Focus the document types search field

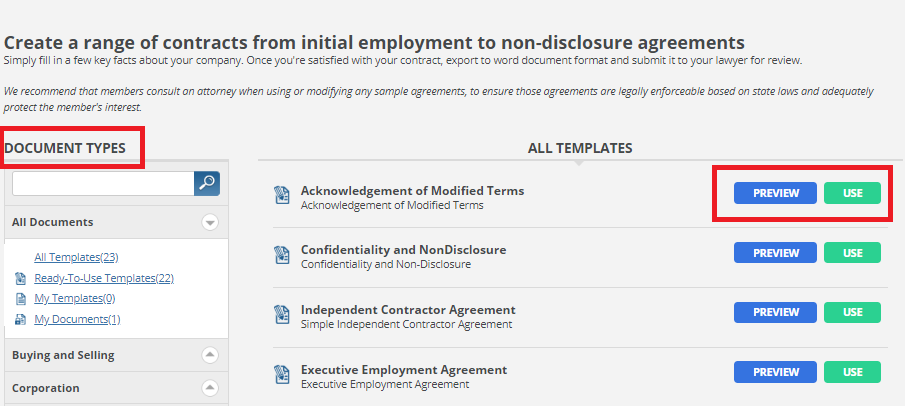pyautogui.click(x=103, y=184)
